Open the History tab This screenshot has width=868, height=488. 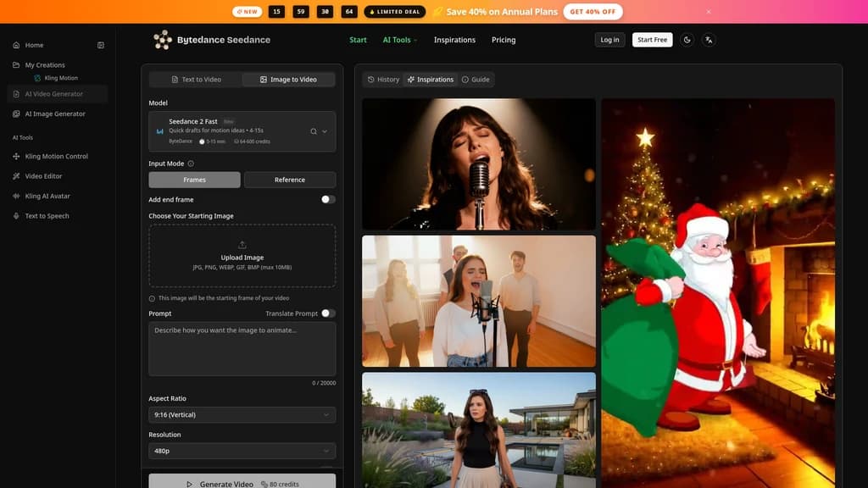click(x=384, y=80)
